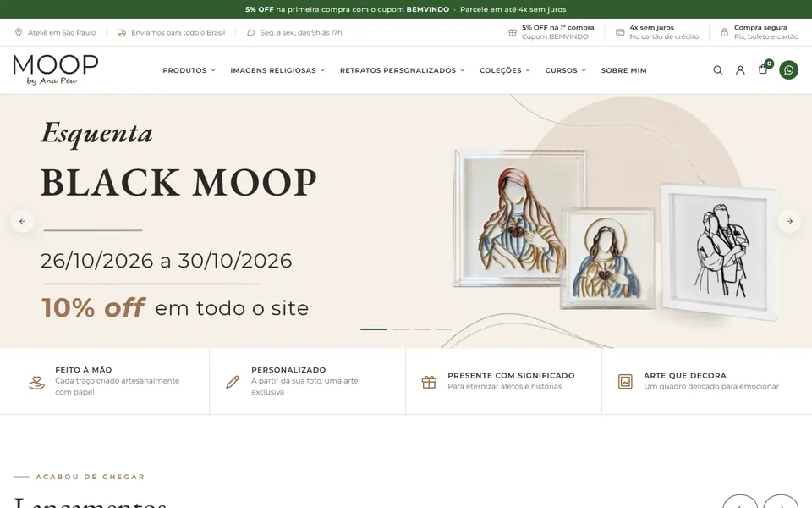
Task: Click gift box icon by Presente com significado
Action: coord(429,382)
